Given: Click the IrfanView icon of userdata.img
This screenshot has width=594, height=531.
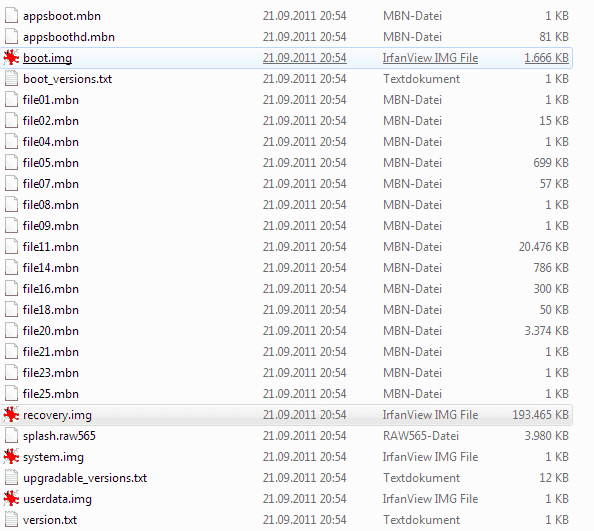Looking at the screenshot, I should (11, 499).
